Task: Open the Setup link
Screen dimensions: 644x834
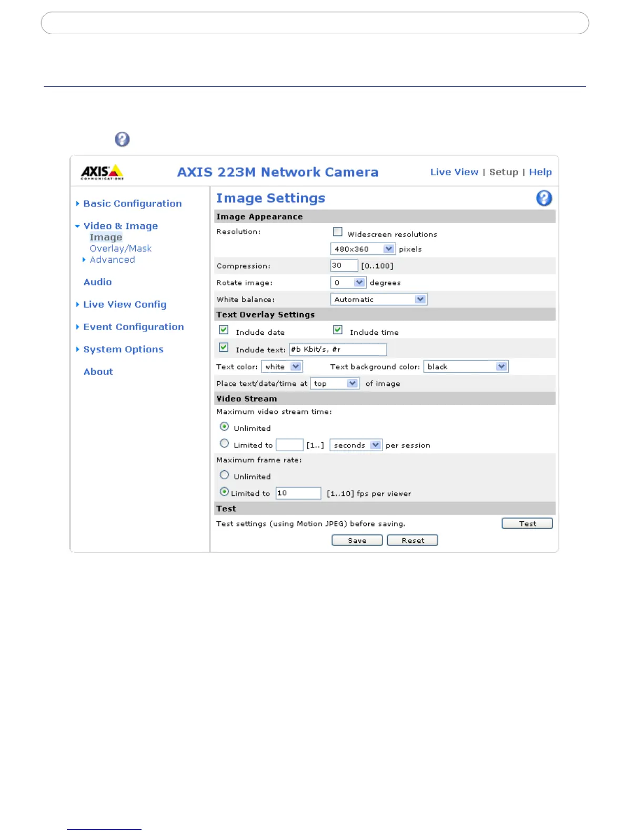Action: tap(504, 172)
